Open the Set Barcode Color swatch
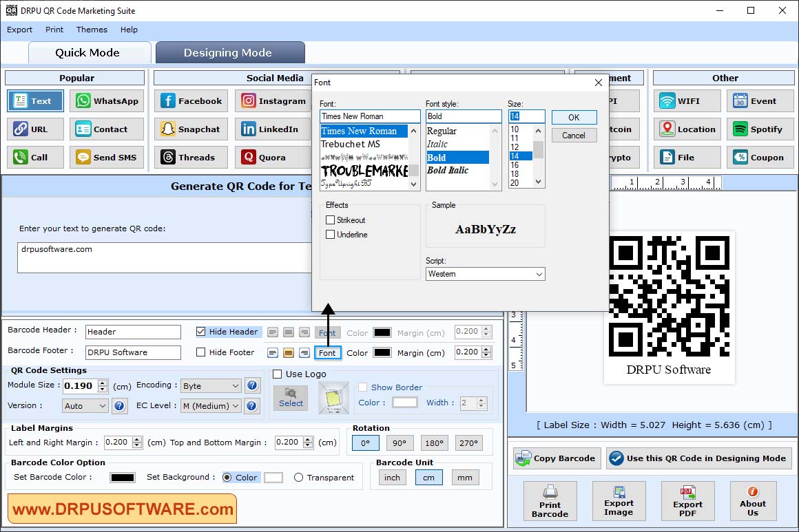The image size is (799, 532). coord(123,478)
